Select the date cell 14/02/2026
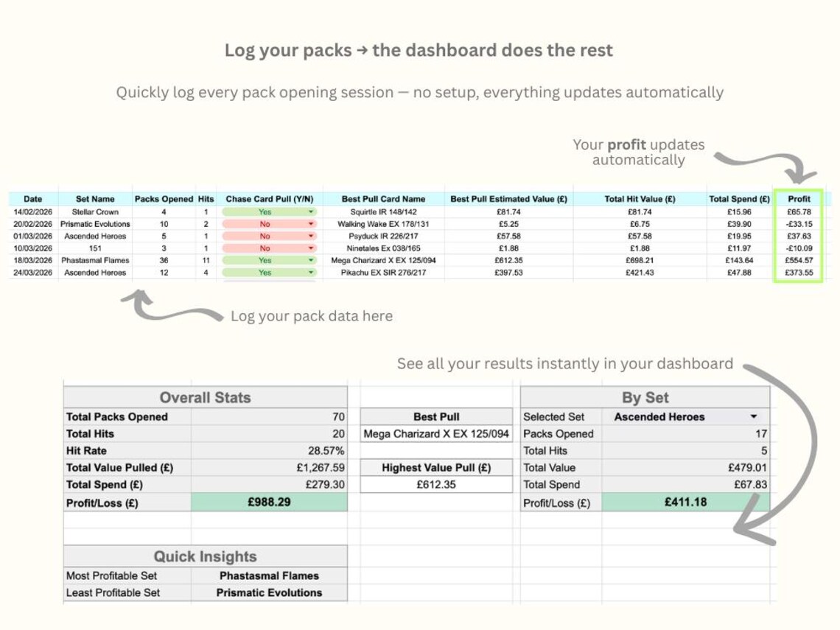The height and width of the screenshot is (630, 840). tap(32, 212)
